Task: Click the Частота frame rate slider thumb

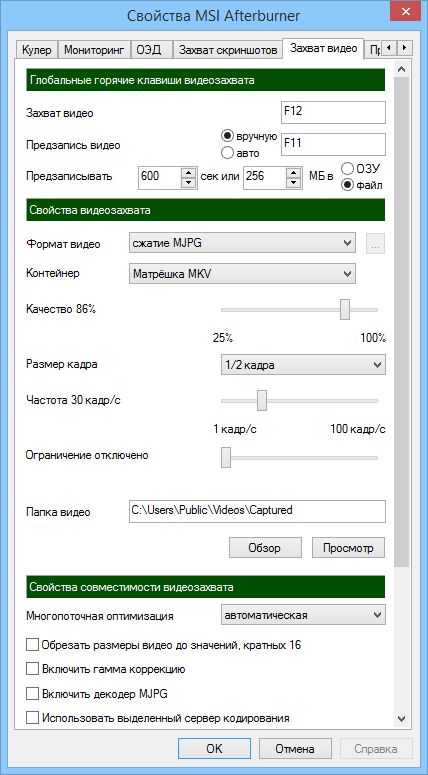Action: pyautogui.click(x=262, y=400)
